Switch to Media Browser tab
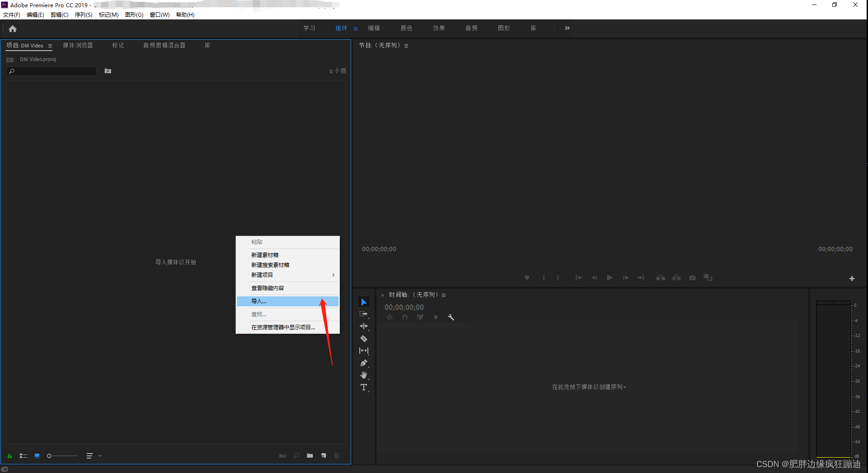Image resolution: width=868 pixels, height=473 pixels. pyautogui.click(x=78, y=45)
